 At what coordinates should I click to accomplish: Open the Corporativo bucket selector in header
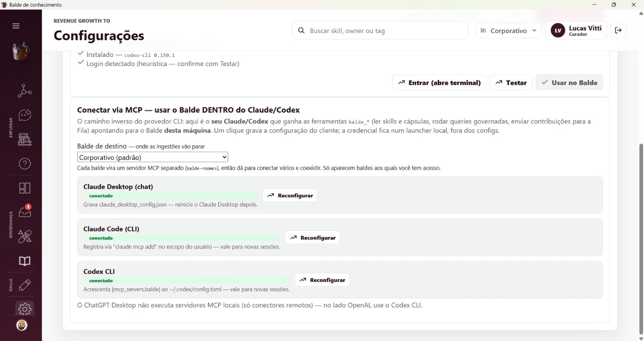(508, 31)
